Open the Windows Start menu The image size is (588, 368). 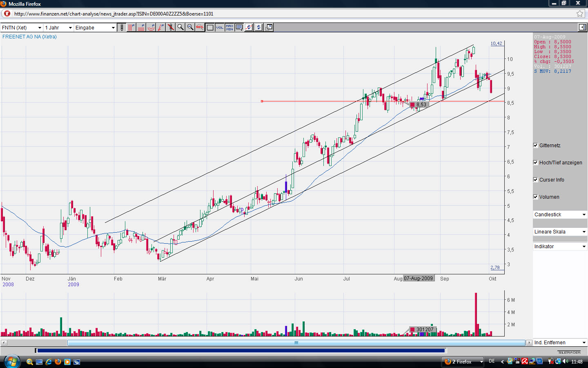12,361
